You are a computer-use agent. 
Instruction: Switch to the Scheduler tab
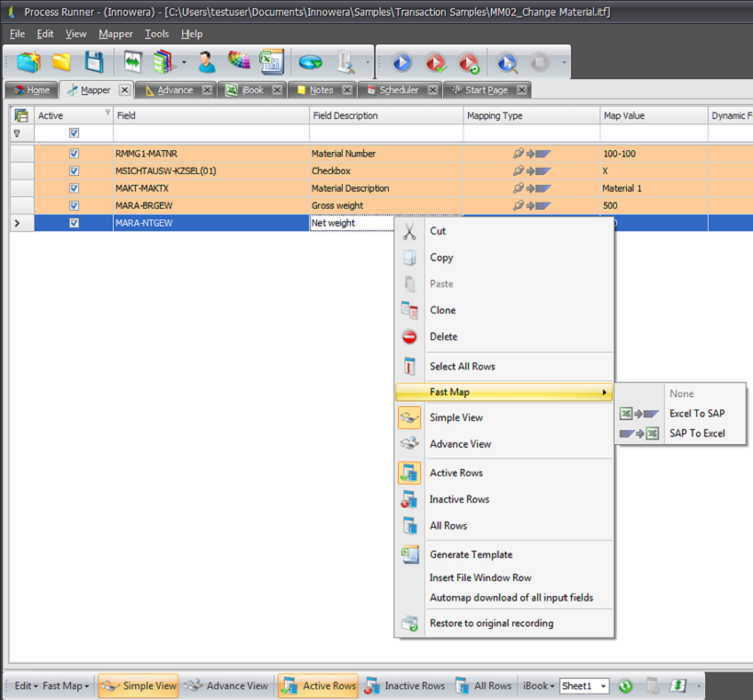click(x=398, y=90)
